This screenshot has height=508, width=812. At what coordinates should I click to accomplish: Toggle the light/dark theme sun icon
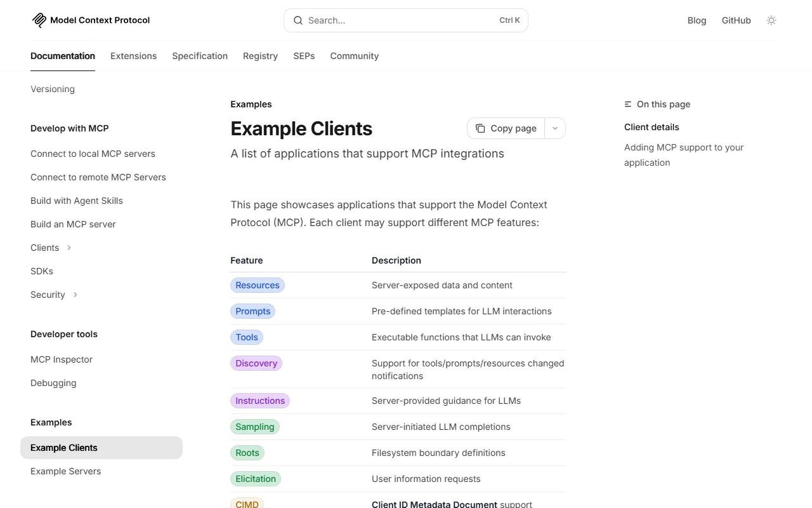click(771, 20)
